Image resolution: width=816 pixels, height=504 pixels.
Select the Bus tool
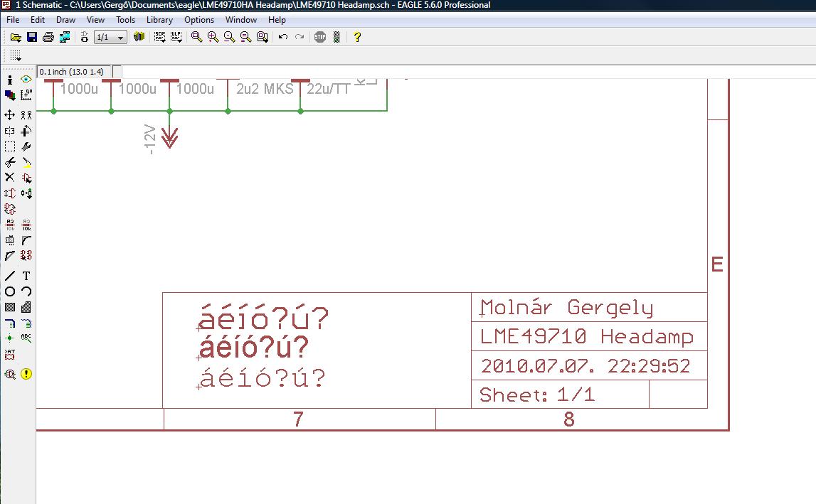point(9,323)
